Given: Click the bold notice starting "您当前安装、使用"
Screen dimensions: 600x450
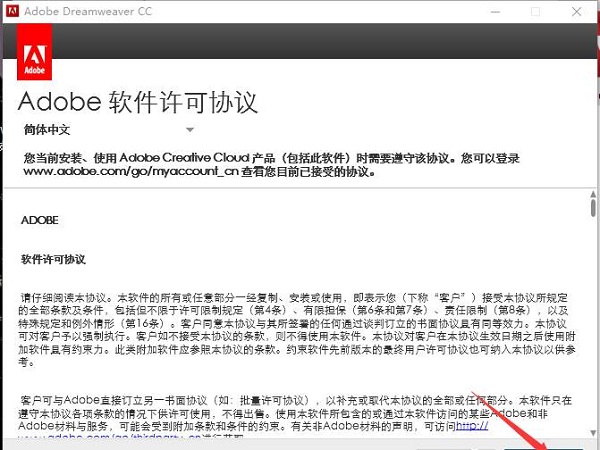Looking at the screenshot, I should click(272, 165).
